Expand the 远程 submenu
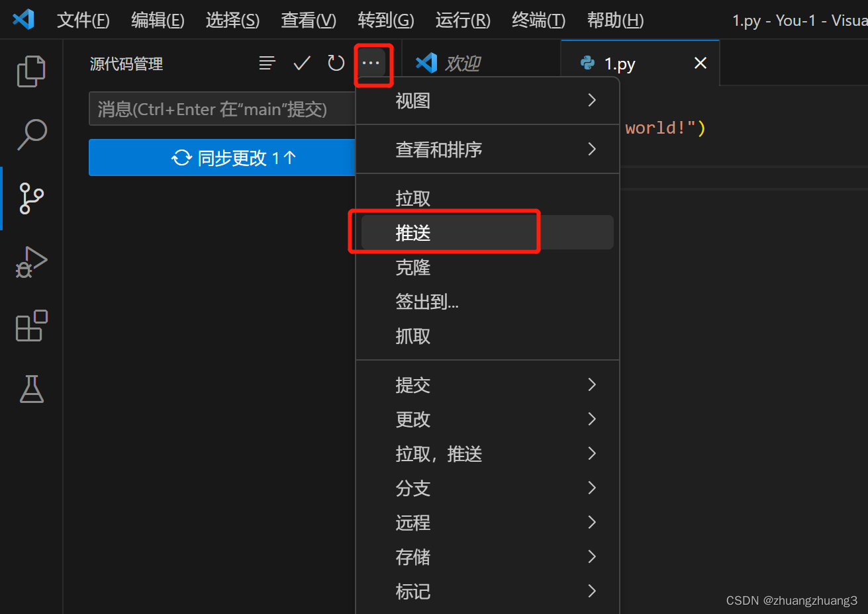Image resolution: width=868 pixels, height=614 pixels. tap(487, 523)
